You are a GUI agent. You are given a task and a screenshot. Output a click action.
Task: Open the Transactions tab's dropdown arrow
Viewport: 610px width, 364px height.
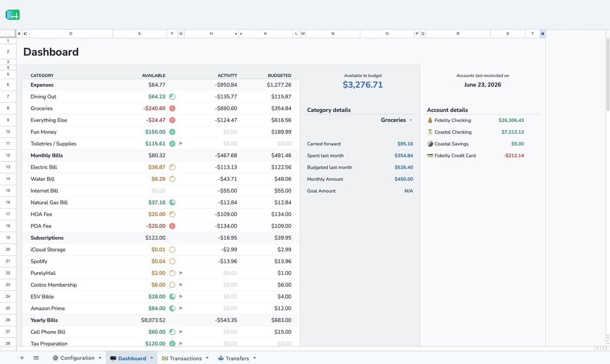point(207,358)
